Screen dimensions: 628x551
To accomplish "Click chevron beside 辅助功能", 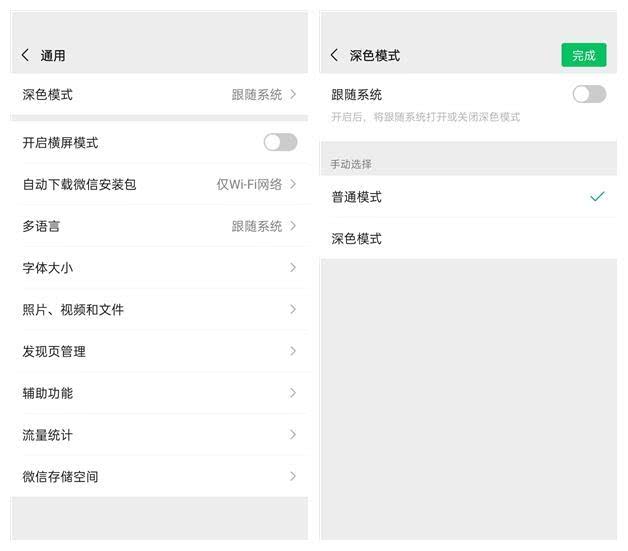I will [293, 393].
